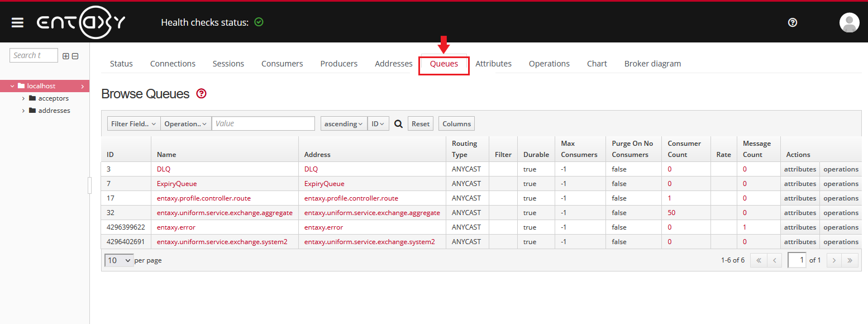868x324 pixels.
Task: Click the search magnifier icon in filter bar
Action: (x=398, y=124)
